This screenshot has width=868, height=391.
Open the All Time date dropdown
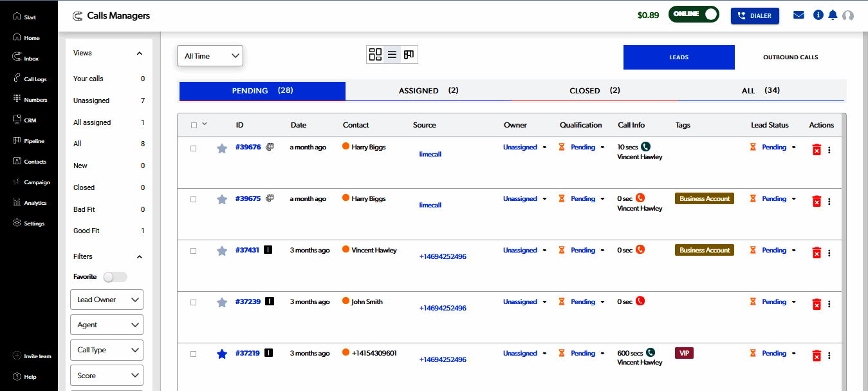pyautogui.click(x=210, y=56)
